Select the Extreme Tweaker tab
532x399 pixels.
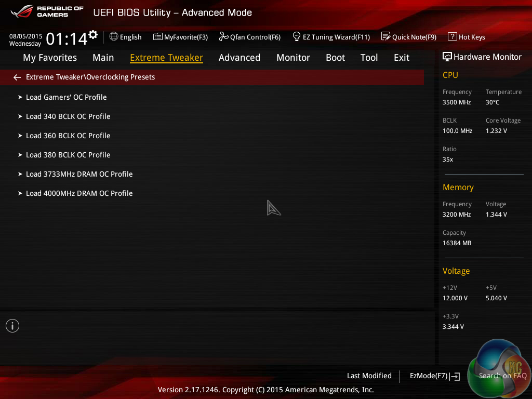click(167, 58)
